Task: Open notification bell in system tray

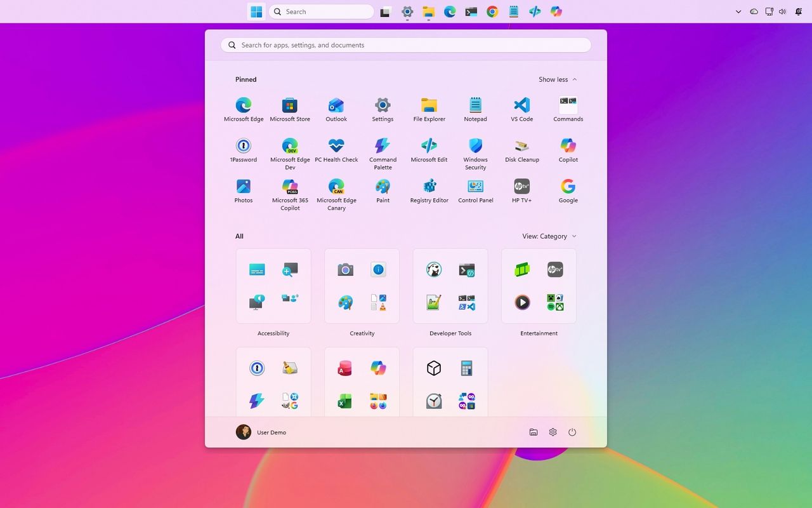Action: pos(799,11)
